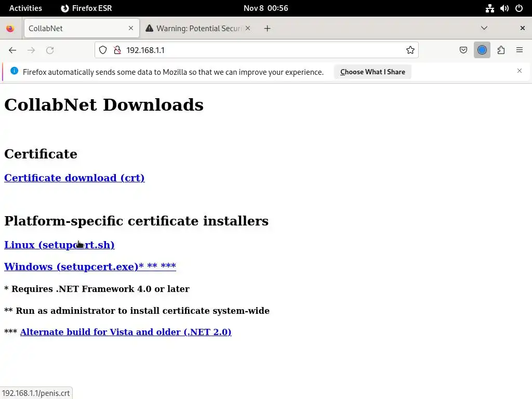Click Platform-specific certificate installers heading
This screenshot has width=532, height=399.
tap(137, 221)
